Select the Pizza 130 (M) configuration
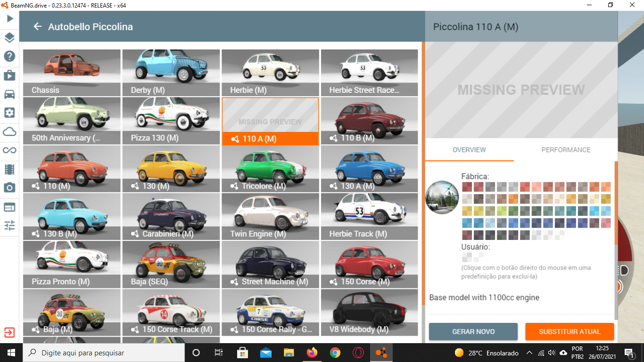 [x=171, y=121]
